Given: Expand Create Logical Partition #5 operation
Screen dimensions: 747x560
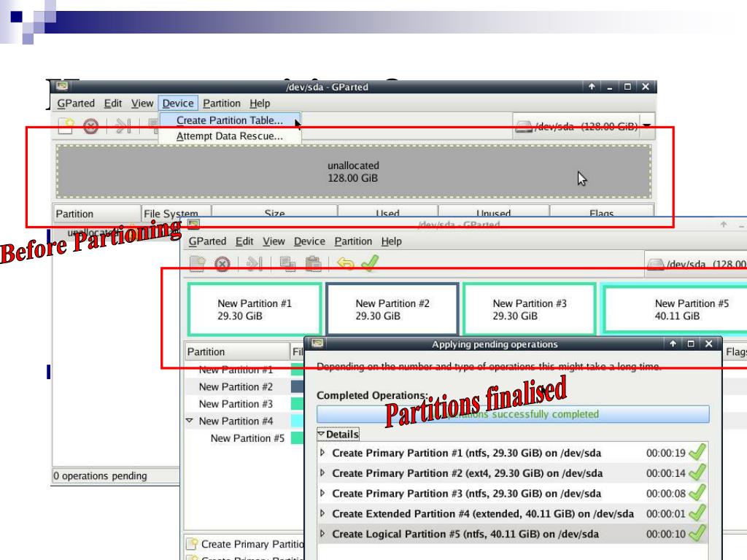Looking at the screenshot, I should (322, 534).
